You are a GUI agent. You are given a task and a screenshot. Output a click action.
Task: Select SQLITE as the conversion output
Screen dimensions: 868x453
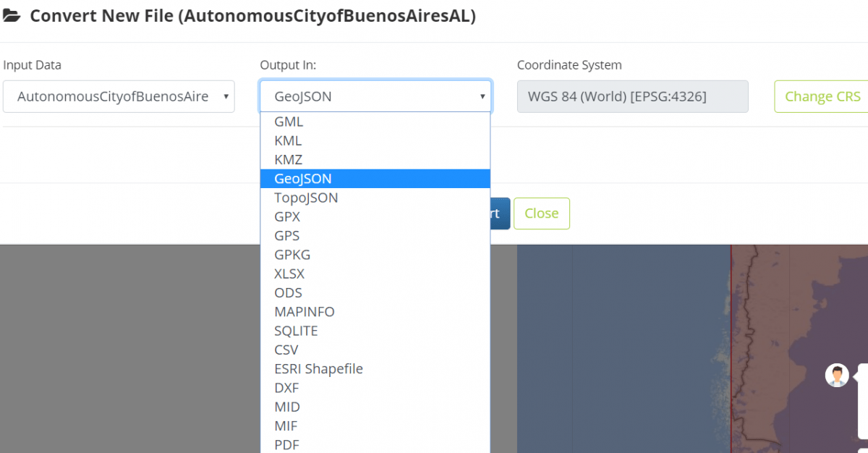coord(296,330)
